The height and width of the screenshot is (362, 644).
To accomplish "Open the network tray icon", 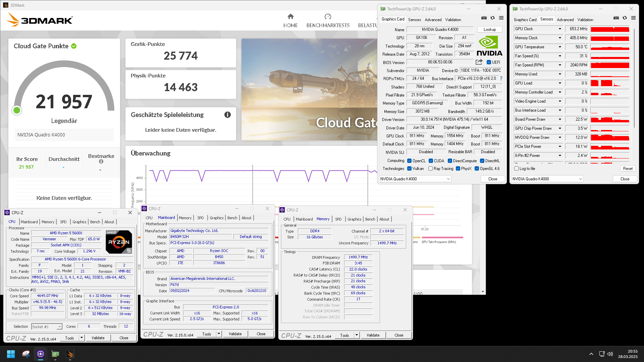I will 602,354.
